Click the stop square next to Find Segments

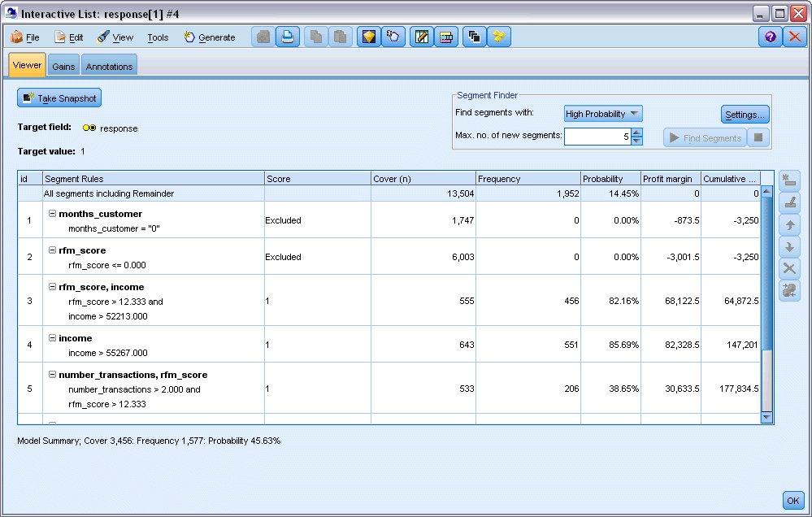758,138
